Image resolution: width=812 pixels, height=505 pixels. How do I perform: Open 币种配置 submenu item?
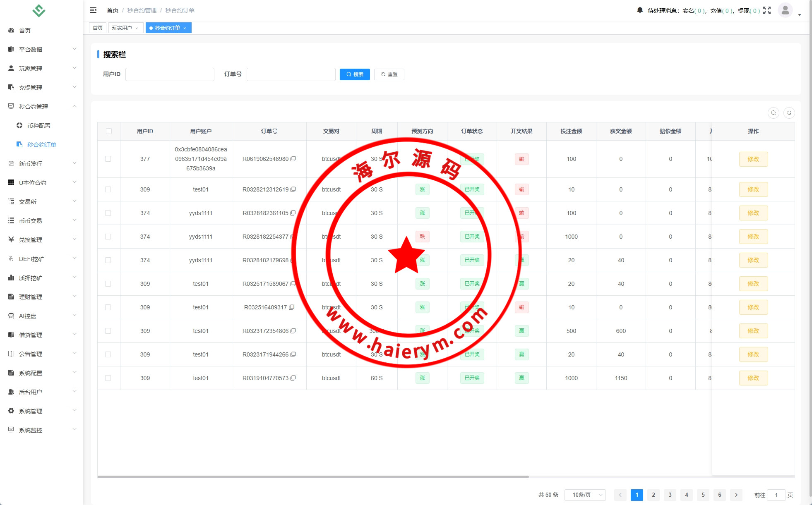point(39,126)
